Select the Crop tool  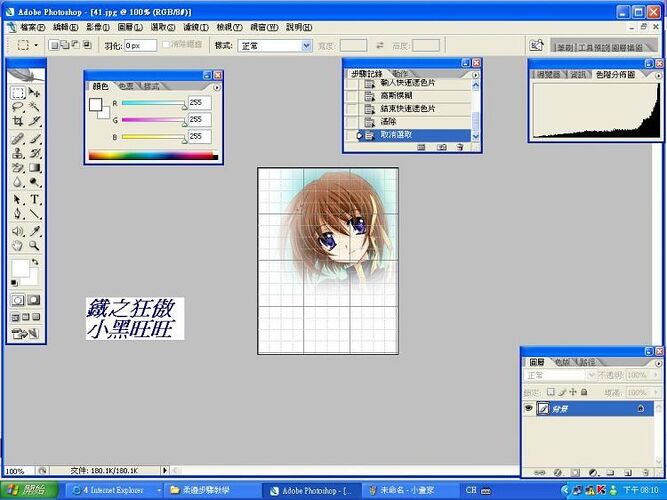click(x=18, y=121)
